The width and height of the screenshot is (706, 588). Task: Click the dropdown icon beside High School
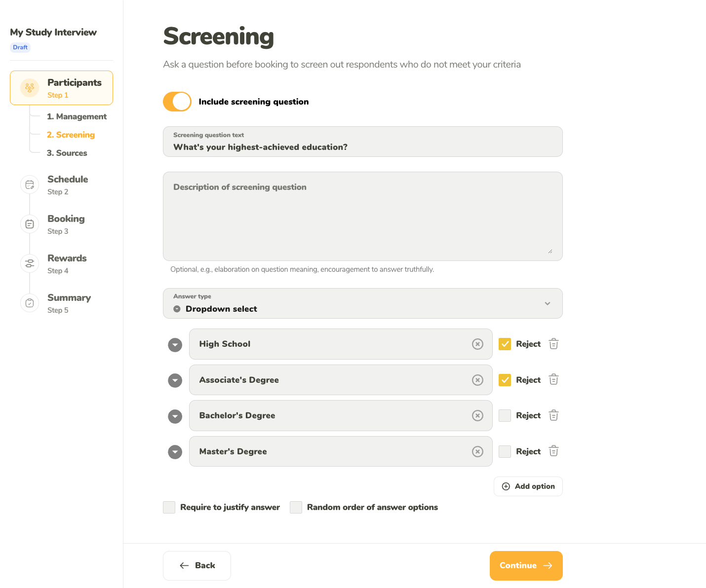tap(175, 345)
